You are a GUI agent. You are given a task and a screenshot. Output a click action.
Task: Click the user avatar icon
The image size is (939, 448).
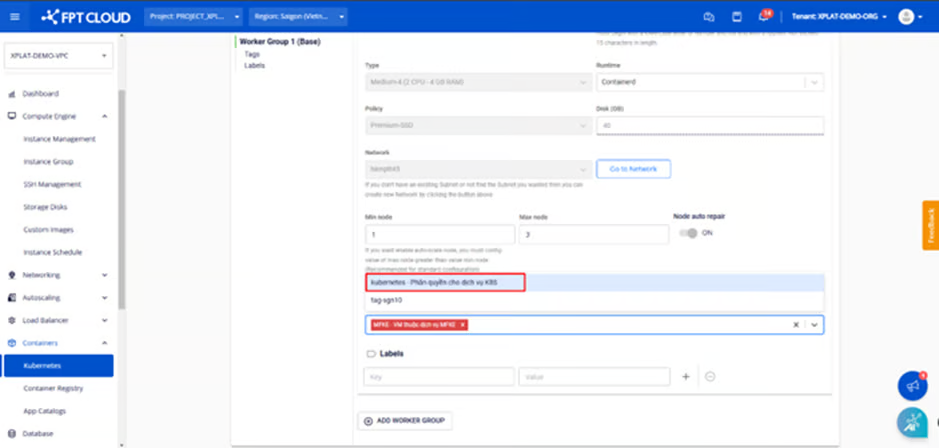(906, 17)
